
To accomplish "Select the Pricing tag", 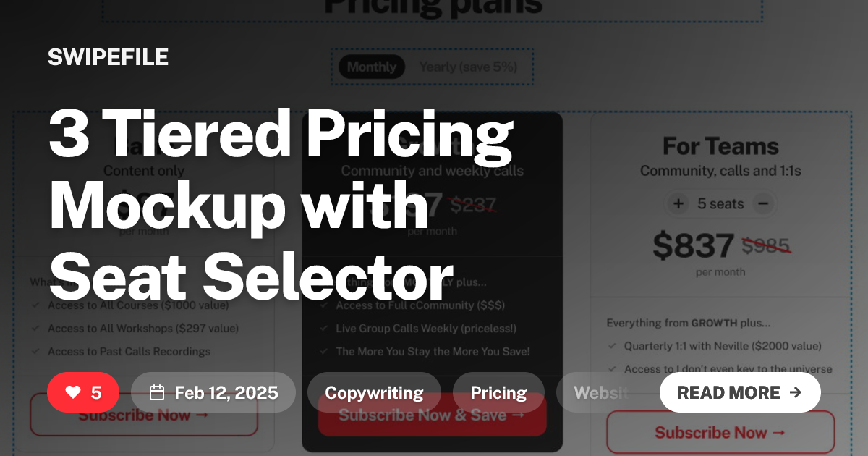I will pyautogui.click(x=499, y=392).
